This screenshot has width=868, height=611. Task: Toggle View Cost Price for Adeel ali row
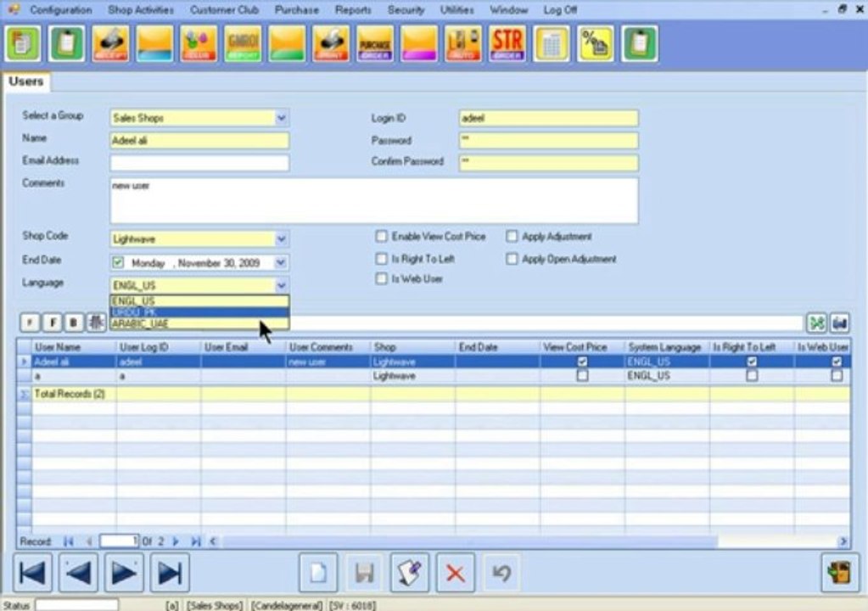click(x=582, y=362)
